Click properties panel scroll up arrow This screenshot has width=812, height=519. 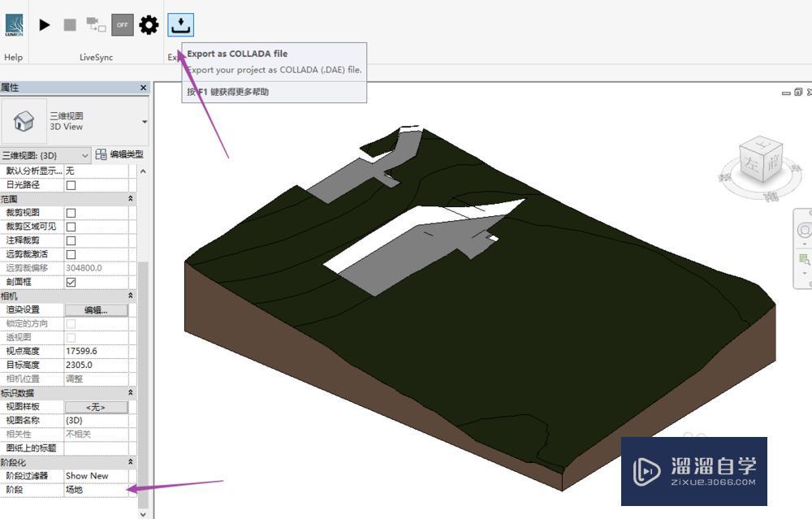tap(144, 171)
